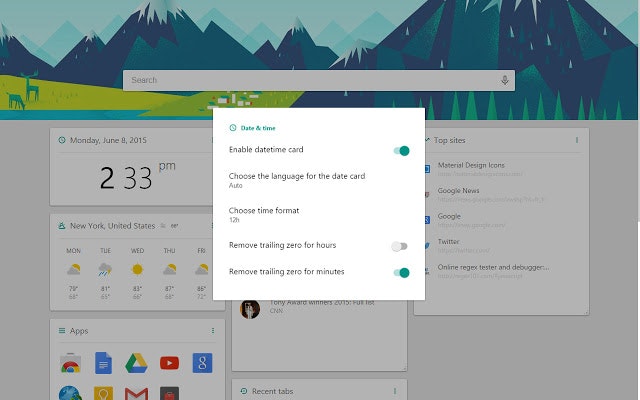Click inside the Search field

tap(319, 80)
